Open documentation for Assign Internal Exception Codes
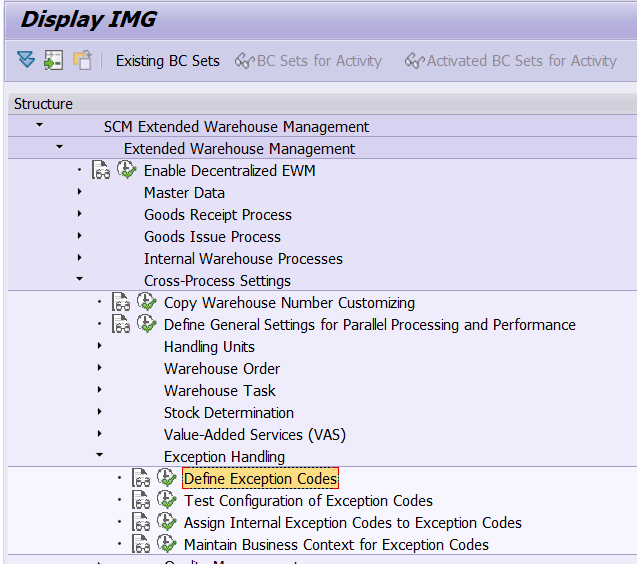 141,523
